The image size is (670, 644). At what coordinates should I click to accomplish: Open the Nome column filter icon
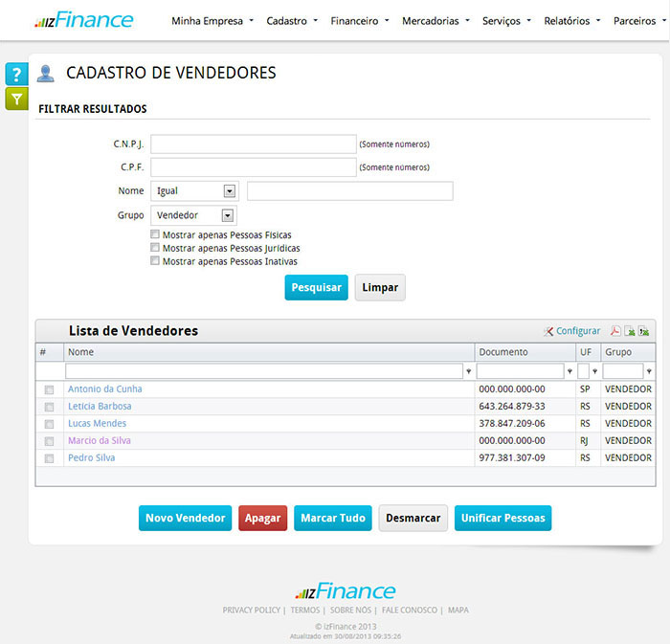469,371
